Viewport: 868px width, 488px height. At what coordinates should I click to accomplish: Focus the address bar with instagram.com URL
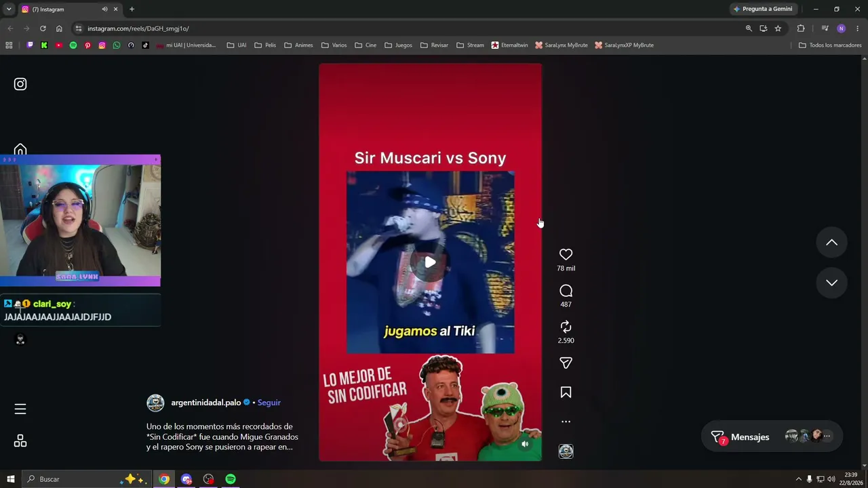407,28
